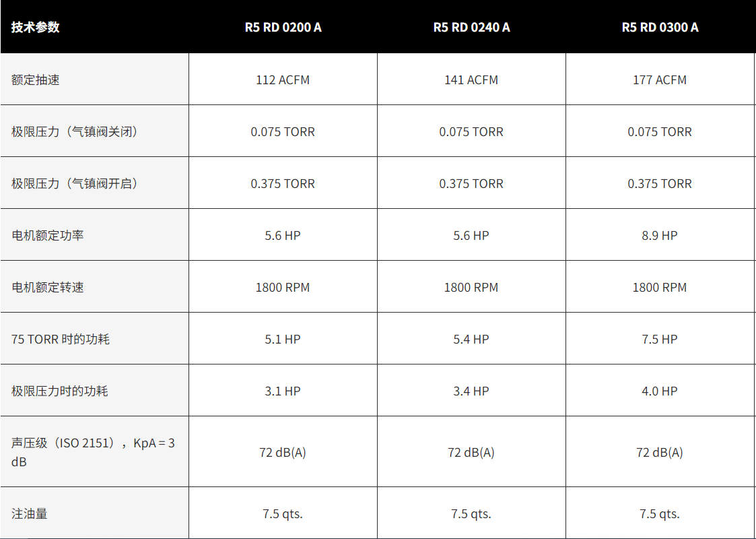The width and height of the screenshot is (756, 539).
Task: Select the 极限压力（气镇阀开启）row label
Action: pos(75,183)
